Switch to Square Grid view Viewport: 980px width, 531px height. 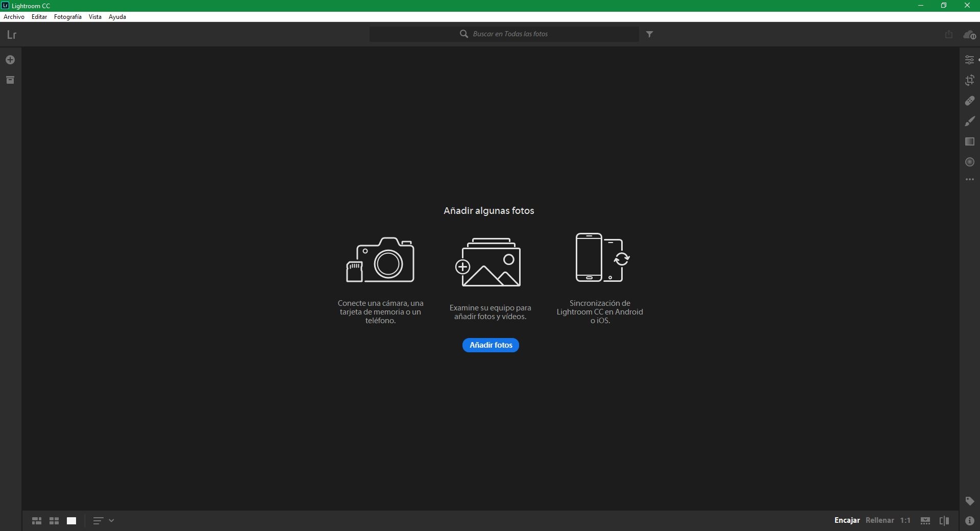pyautogui.click(x=54, y=521)
